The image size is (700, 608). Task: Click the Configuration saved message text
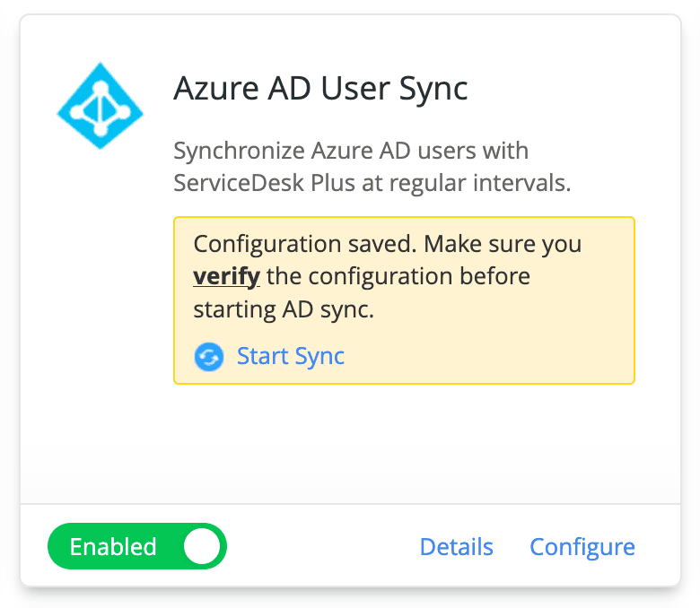[x=305, y=244]
